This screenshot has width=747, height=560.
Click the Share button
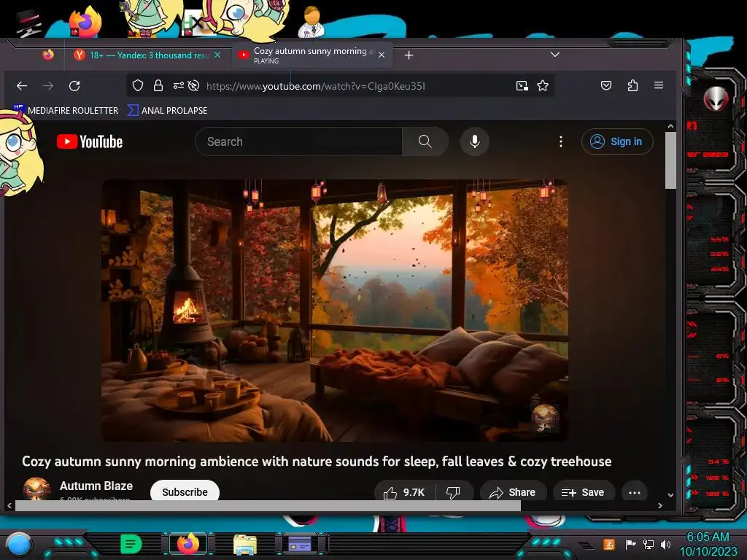[513, 492]
